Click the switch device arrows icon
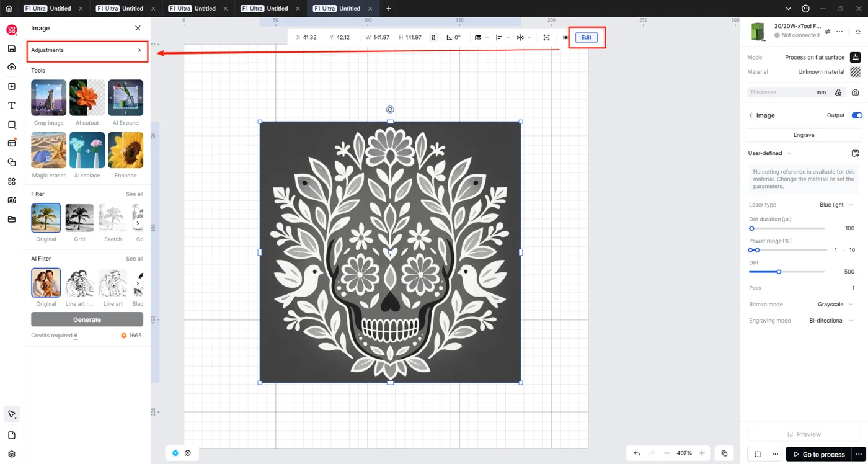This screenshot has height=464, width=868. click(828, 32)
